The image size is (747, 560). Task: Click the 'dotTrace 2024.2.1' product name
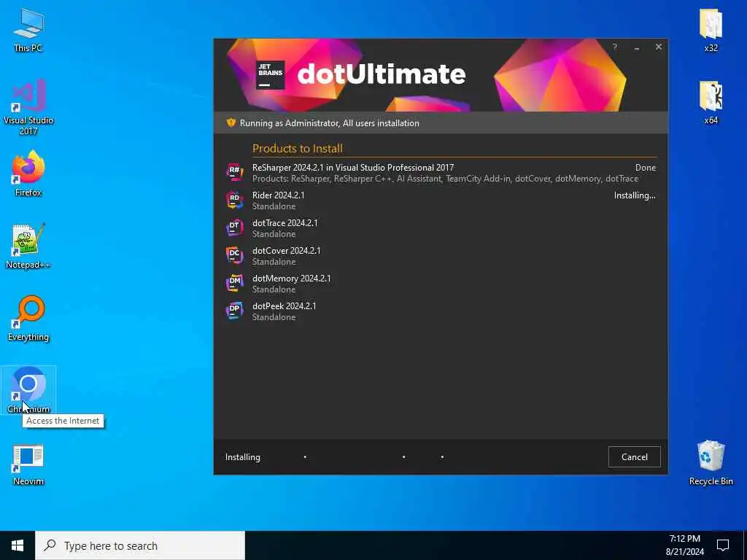285,222
